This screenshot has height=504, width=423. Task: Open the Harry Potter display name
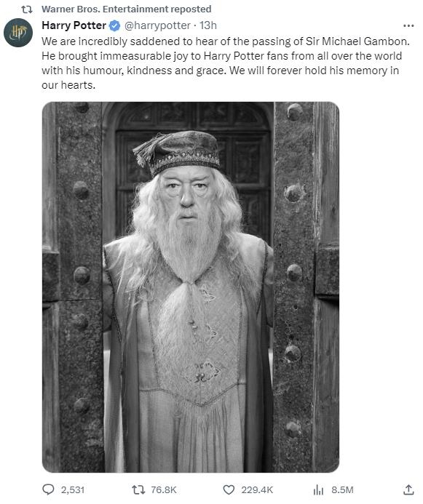[74, 25]
